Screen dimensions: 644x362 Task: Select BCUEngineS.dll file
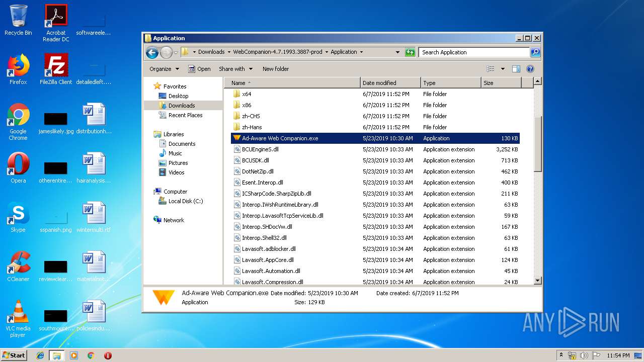pos(375,149)
